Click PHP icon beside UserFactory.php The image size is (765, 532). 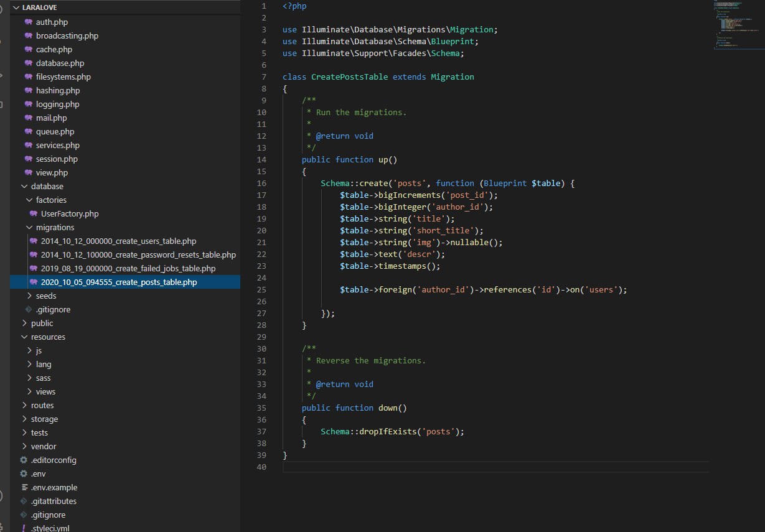pyautogui.click(x=34, y=213)
